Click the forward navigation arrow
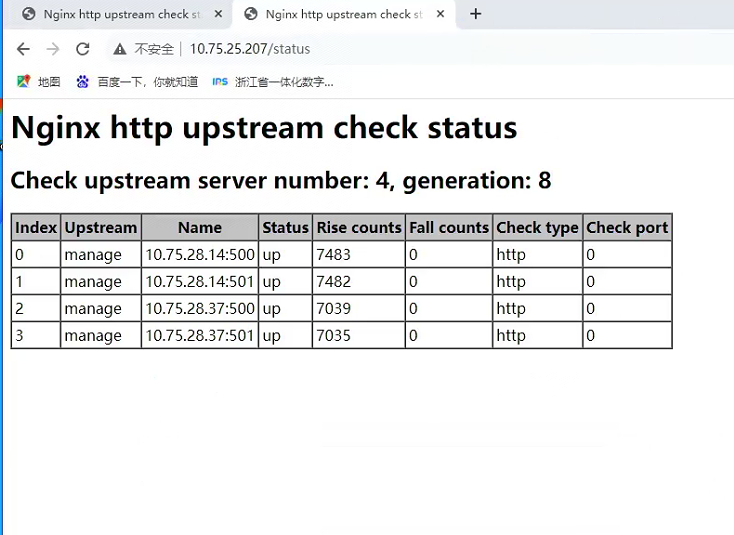 click(53, 49)
